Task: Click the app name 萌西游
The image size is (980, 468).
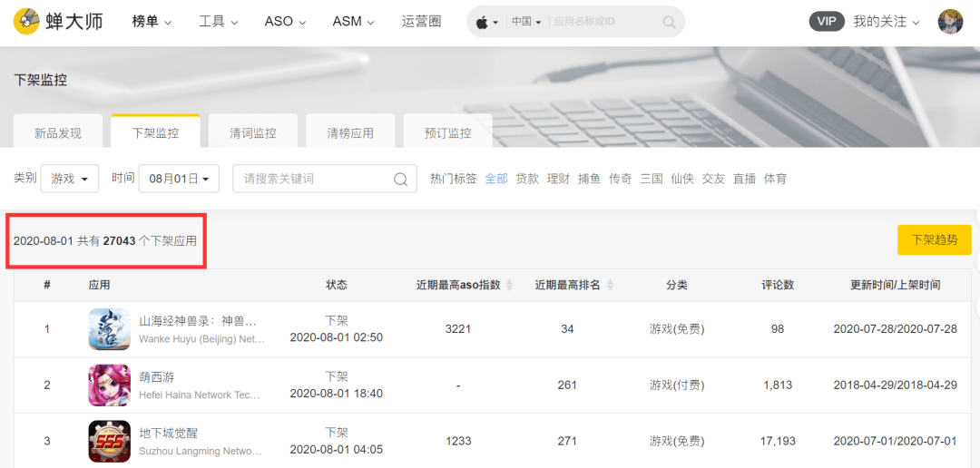Action: pos(156,377)
